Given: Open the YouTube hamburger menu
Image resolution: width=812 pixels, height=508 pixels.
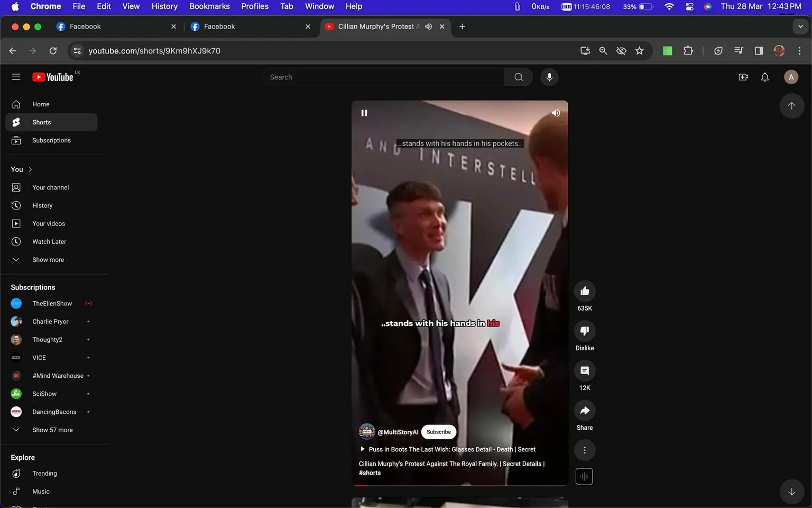Looking at the screenshot, I should tap(16, 77).
